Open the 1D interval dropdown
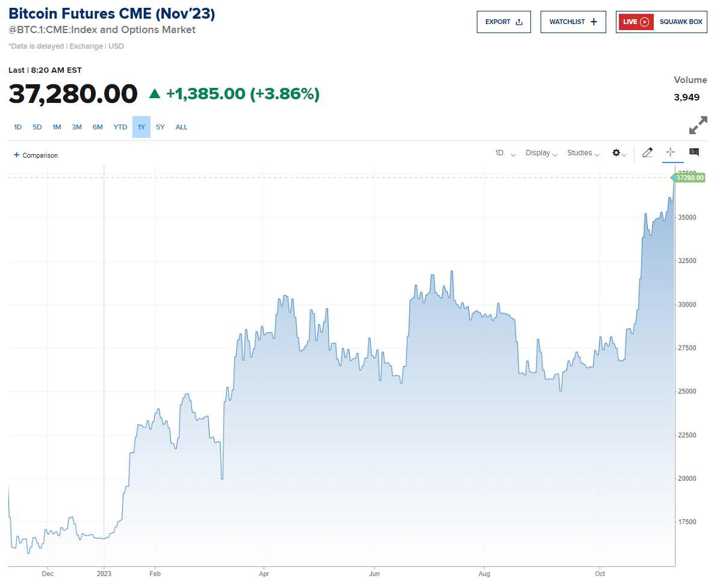This screenshot has height=588, width=717. [x=505, y=153]
